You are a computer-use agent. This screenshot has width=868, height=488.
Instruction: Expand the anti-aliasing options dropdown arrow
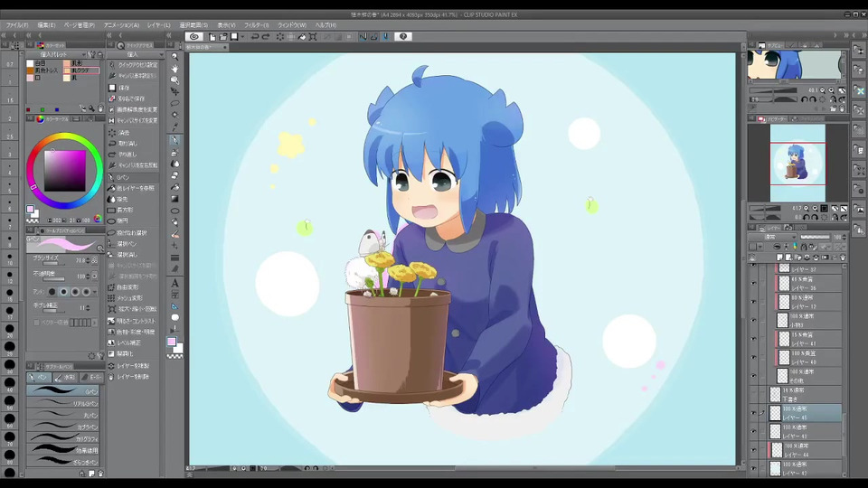pos(95,292)
